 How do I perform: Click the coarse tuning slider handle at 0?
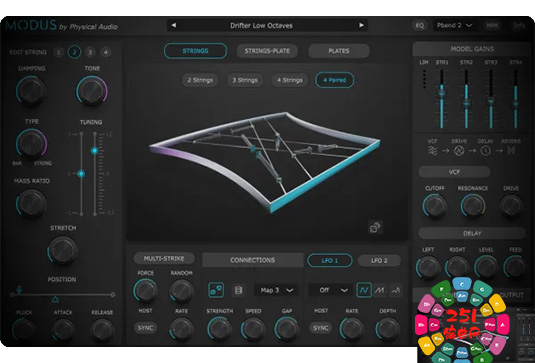click(81, 174)
